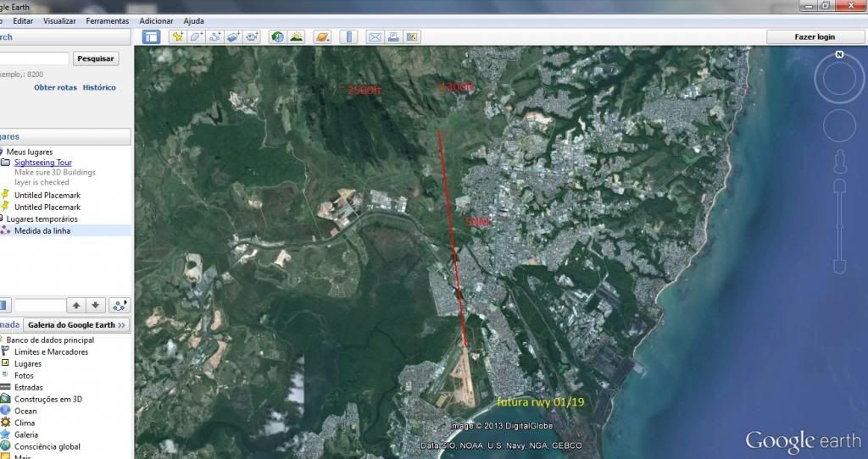This screenshot has width=868, height=459.
Task: Select Lugares temporários folder
Action: [x=42, y=219]
